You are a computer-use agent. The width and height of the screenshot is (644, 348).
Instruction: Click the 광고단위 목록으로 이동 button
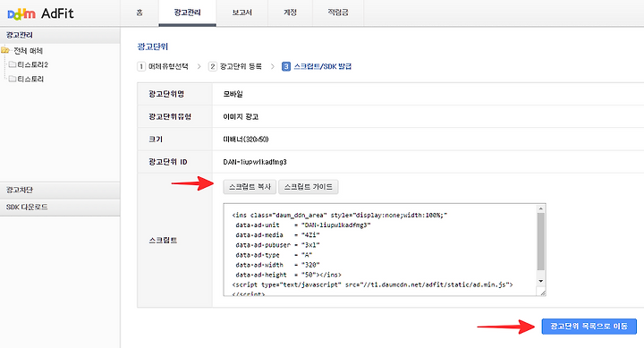click(589, 327)
